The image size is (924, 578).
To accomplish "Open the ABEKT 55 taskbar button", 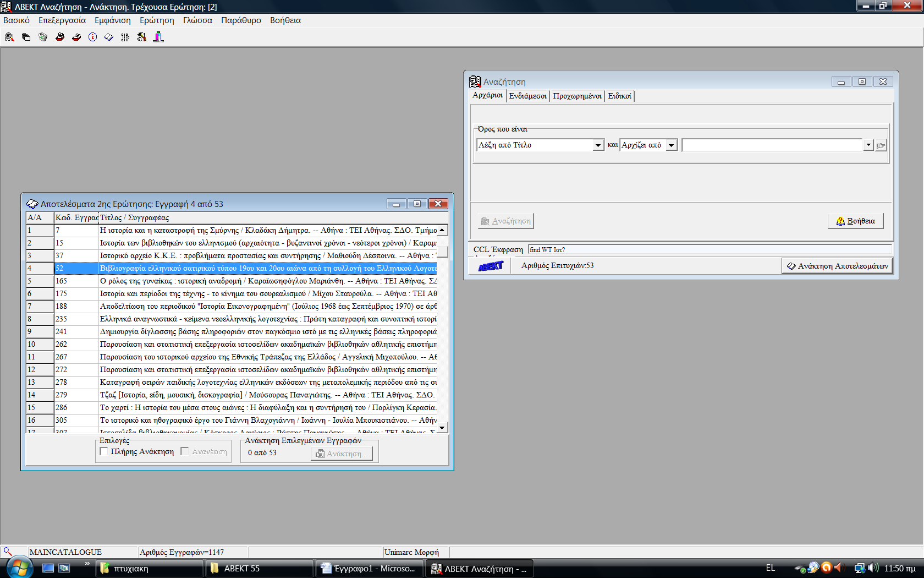I will (x=259, y=569).
